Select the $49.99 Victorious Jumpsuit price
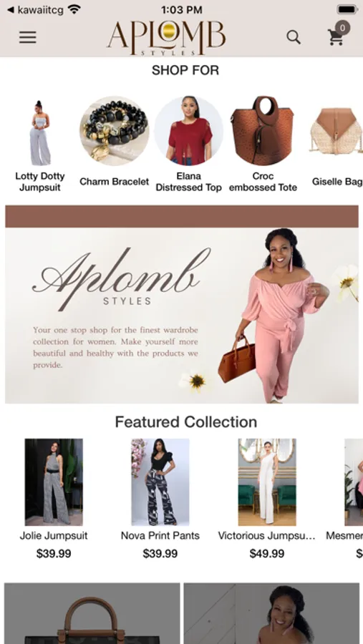 [x=267, y=554]
